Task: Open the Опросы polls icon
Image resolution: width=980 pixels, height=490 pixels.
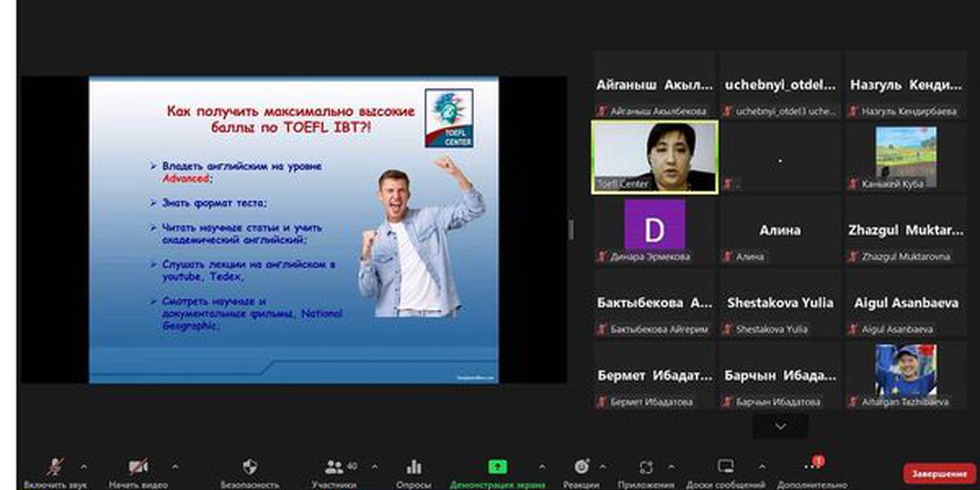Action: coord(414,468)
